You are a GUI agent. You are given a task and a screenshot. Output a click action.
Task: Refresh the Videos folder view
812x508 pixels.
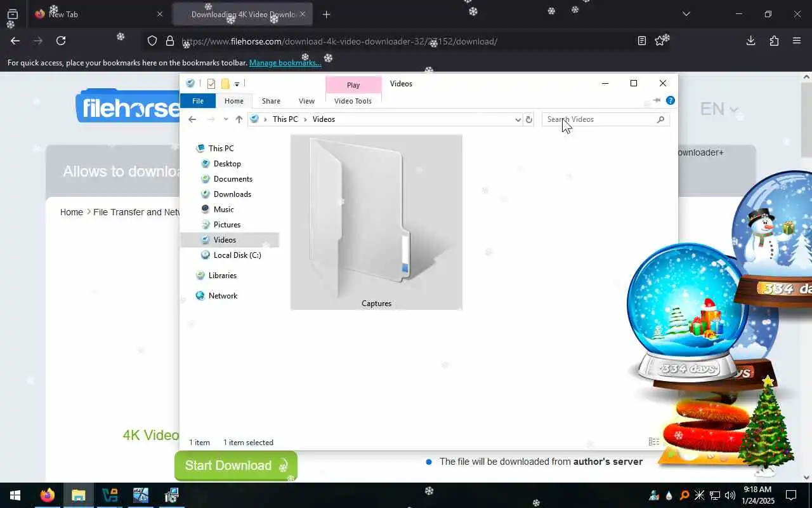coord(529,119)
